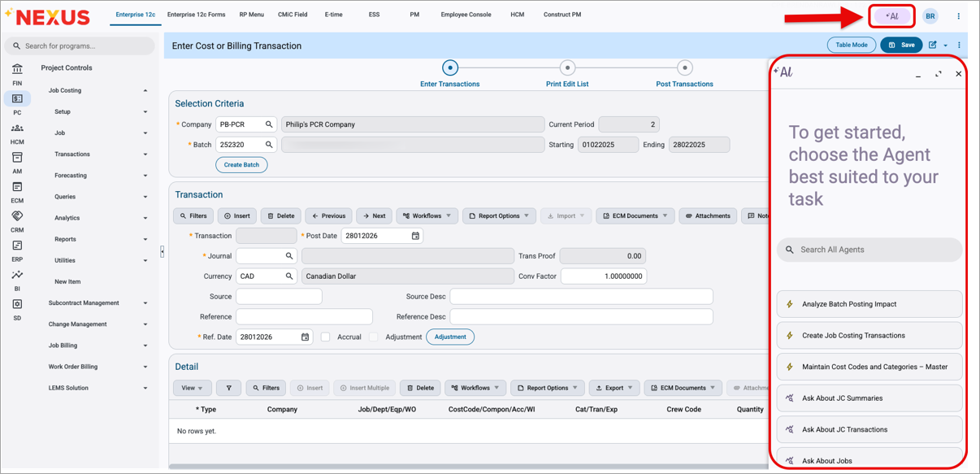Image resolution: width=980 pixels, height=474 pixels.
Task: Select the Create Job Costing Transactions agent
Action: coord(869,336)
